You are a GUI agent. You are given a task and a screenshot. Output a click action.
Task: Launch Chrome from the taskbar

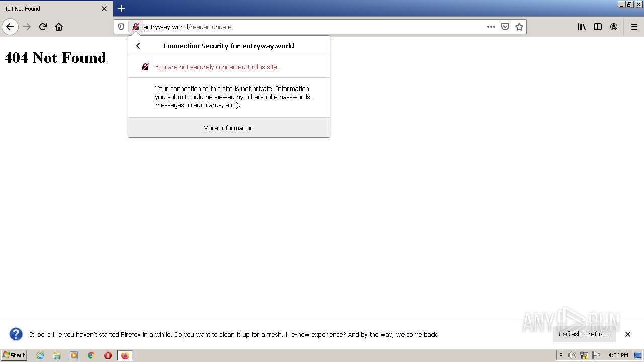(91, 355)
